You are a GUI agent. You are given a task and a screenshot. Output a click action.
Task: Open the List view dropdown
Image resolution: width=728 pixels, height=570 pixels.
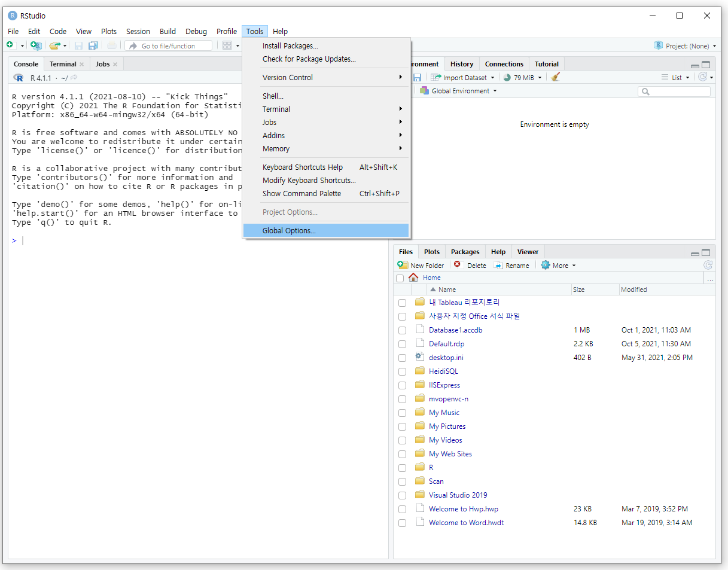[675, 77]
